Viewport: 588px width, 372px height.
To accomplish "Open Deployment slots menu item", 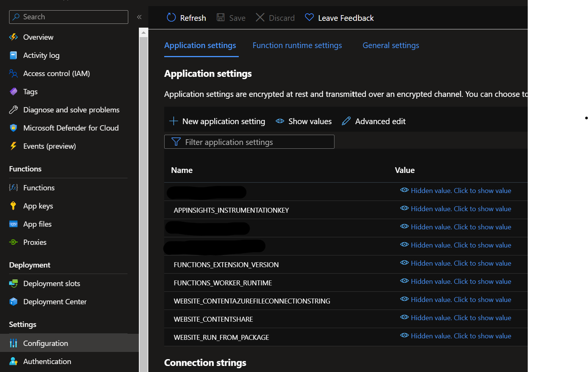I will click(52, 283).
